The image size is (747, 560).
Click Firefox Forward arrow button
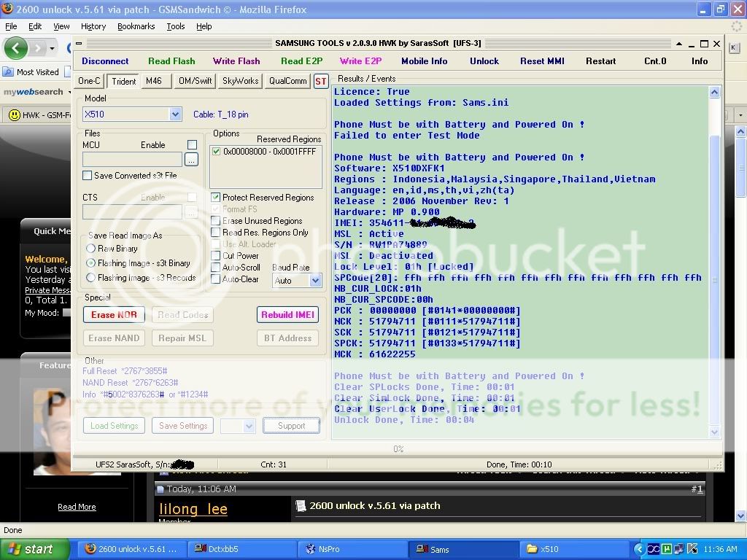coord(38,48)
